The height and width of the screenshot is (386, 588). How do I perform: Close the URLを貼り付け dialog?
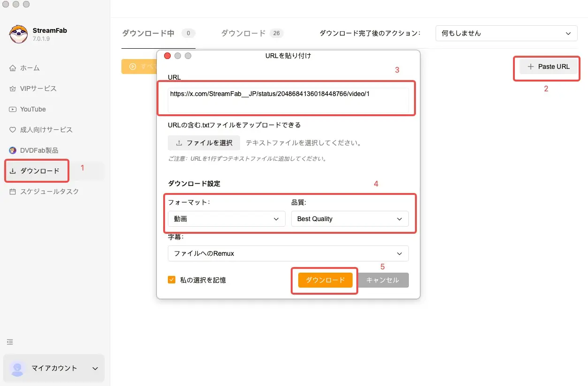[x=167, y=56]
